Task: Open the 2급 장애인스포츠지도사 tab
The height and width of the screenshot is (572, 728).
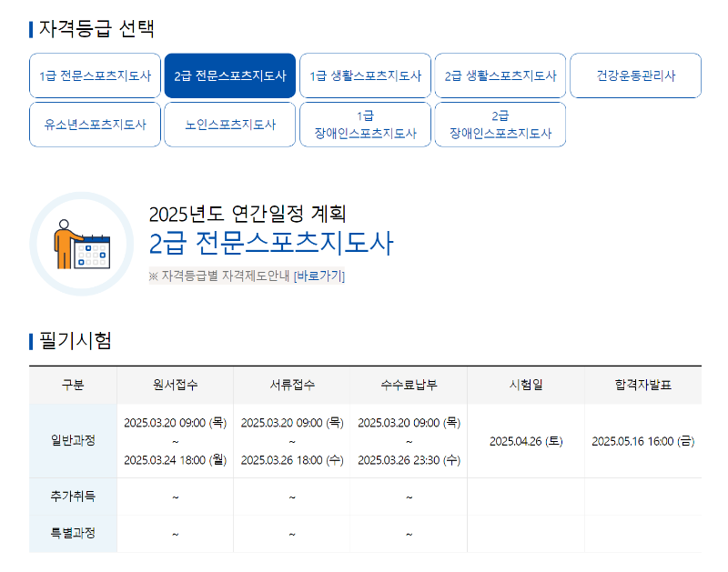Action: click(x=500, y=125)
